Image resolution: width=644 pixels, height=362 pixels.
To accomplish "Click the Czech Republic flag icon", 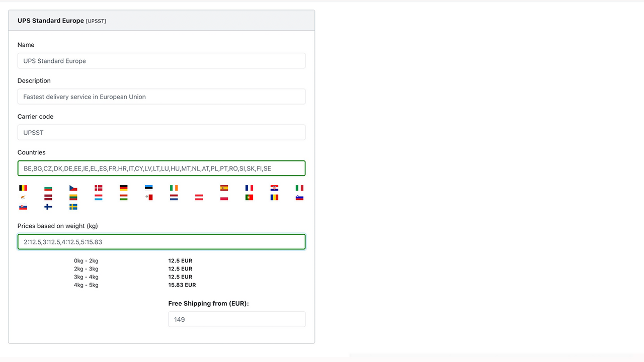I will click(x=73, y=188).
